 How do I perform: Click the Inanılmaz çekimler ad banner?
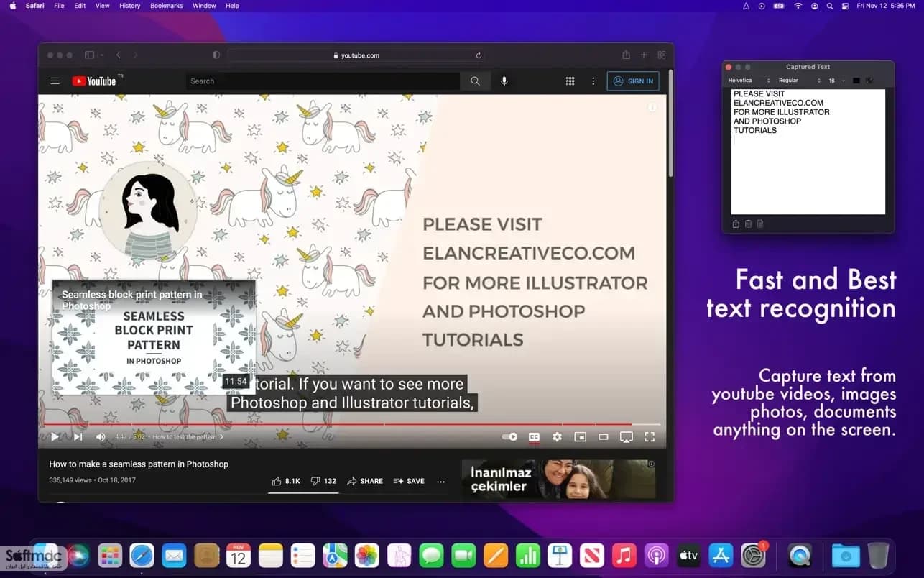558,479
